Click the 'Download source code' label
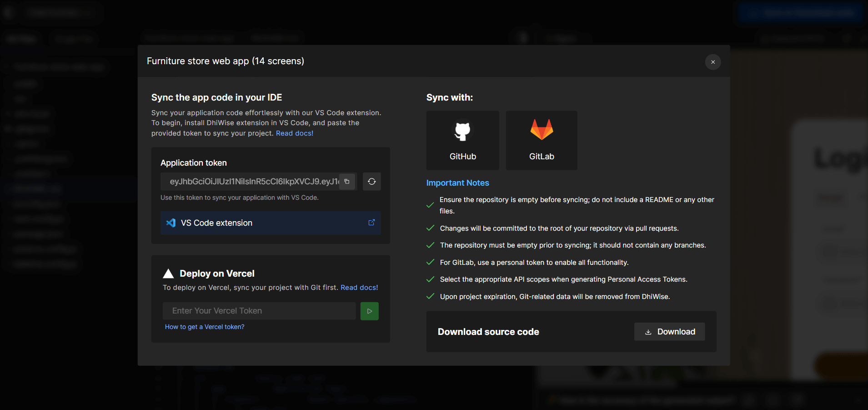Image resolution: width=868 pixels, height=410 pixels. [488, 332]
